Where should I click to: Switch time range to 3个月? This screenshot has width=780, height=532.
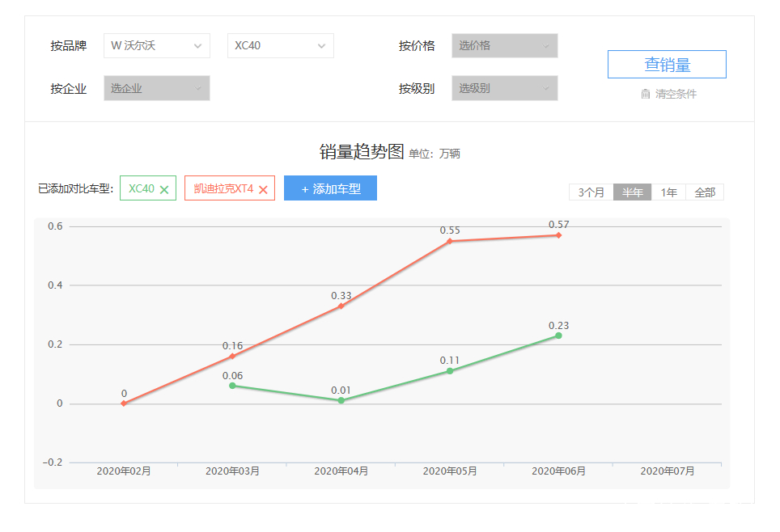[591, 192]
